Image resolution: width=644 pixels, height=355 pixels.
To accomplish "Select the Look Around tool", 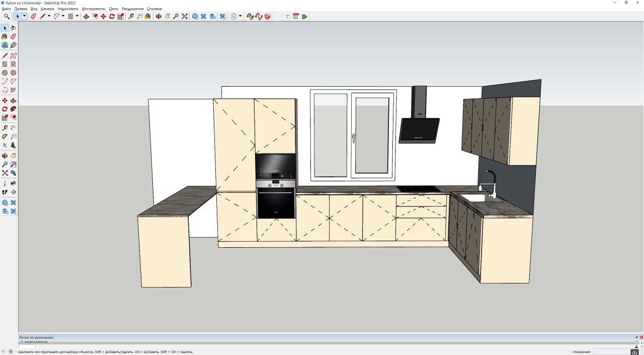I will click(13, 183).
